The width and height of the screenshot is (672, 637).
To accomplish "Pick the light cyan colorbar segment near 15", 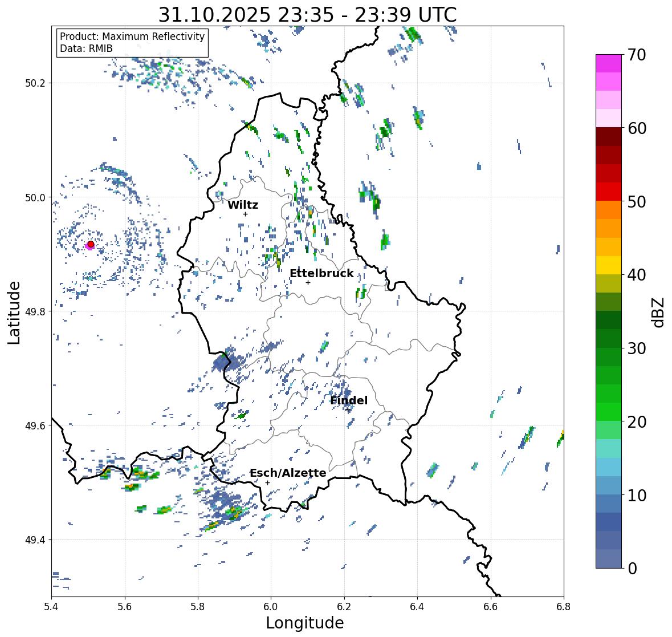I will [x=609, y=449].
